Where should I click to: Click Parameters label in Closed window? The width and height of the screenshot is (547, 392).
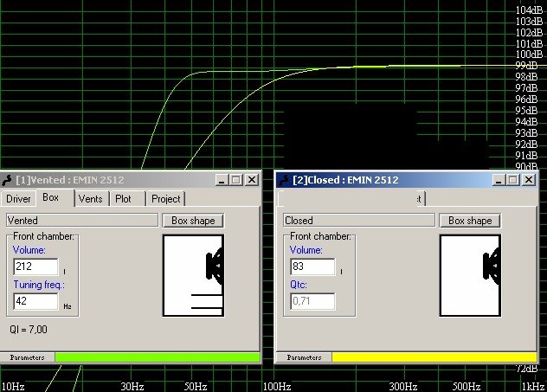304,357
